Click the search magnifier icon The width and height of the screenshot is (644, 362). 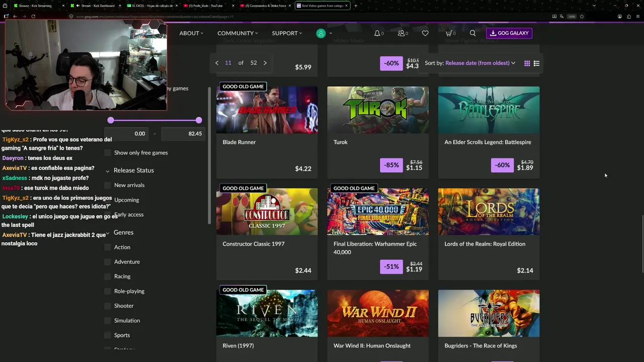click(x=472, y=33)
